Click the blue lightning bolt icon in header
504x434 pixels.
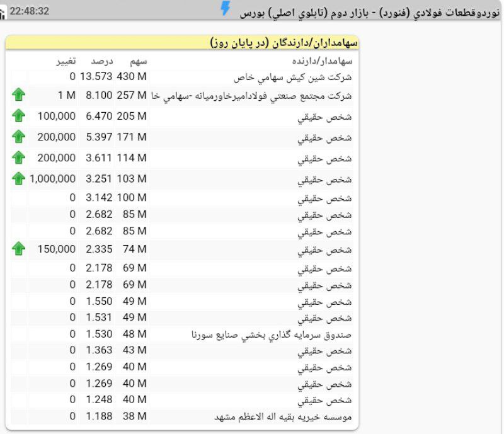pos(225,9)
